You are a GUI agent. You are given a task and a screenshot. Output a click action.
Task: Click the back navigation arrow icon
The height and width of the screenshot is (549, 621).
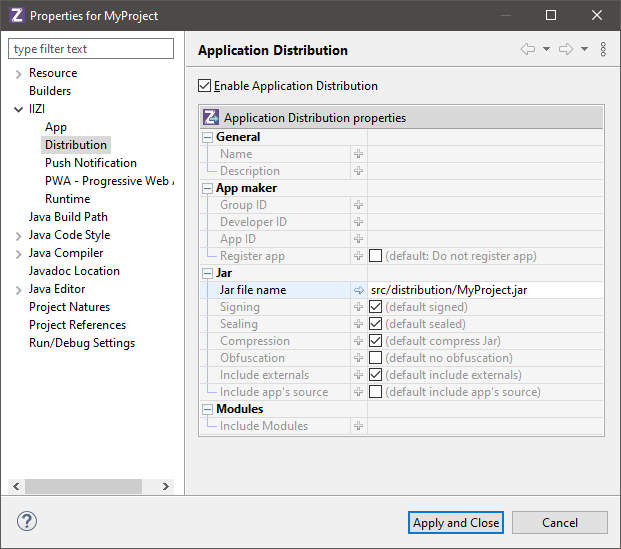point(528,50)
